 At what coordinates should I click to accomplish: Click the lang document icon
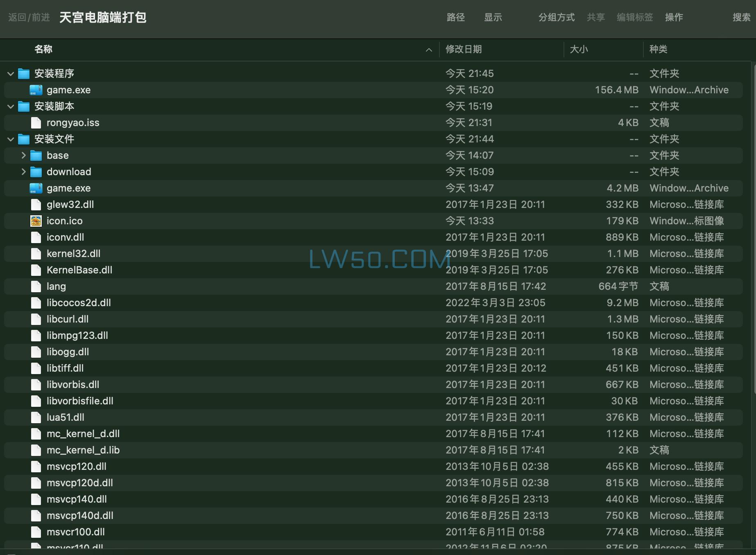(x=36, y=286)
